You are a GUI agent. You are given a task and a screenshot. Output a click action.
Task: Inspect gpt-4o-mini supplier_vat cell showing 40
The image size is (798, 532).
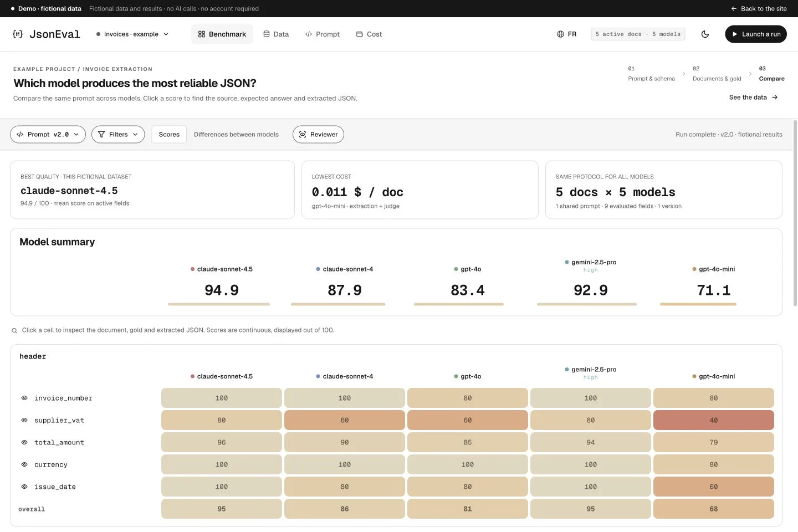(714, 420)
